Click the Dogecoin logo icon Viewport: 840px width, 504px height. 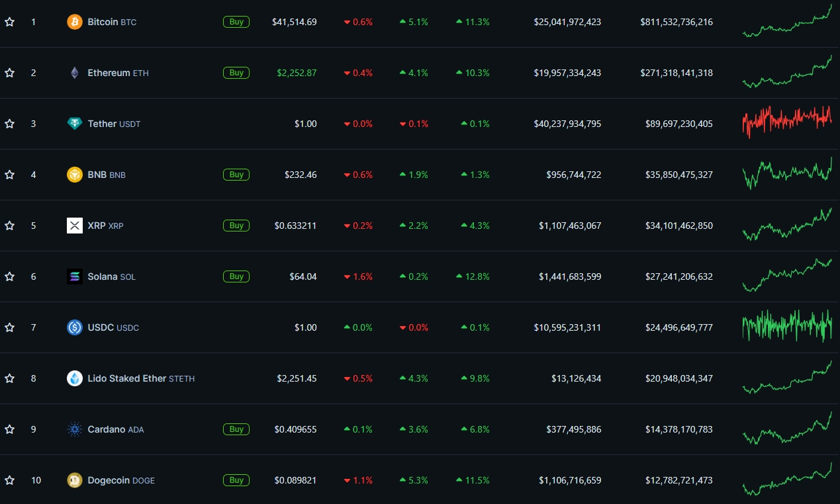[75, 480]
